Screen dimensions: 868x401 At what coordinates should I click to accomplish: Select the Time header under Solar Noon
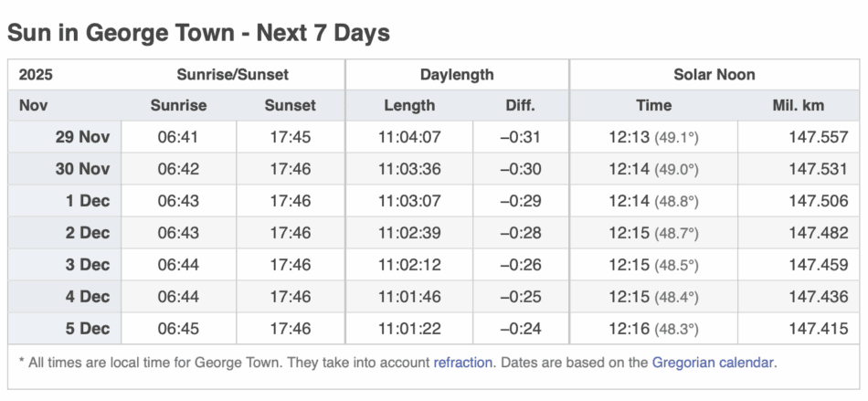pos(653,105)
